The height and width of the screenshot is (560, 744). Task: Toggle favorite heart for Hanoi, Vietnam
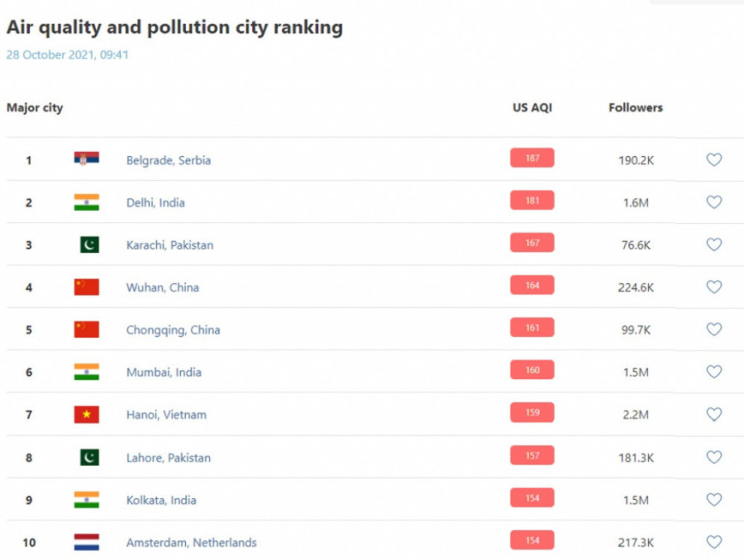[713, 414]
